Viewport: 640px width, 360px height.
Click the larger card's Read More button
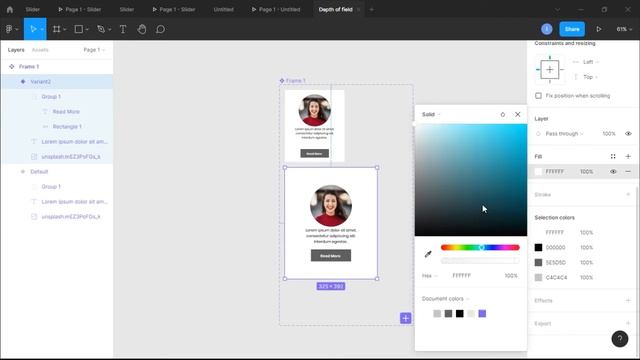pos(331,256)
